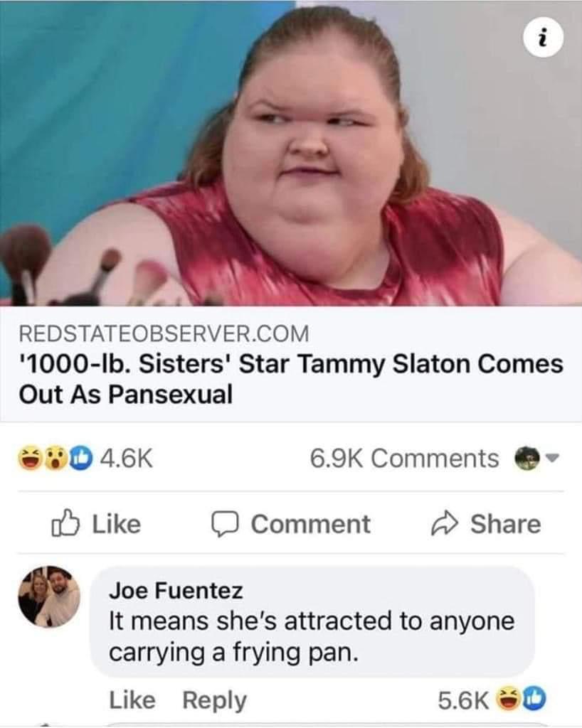Click the blue like reaction on Joe's comment

[534, 700]
